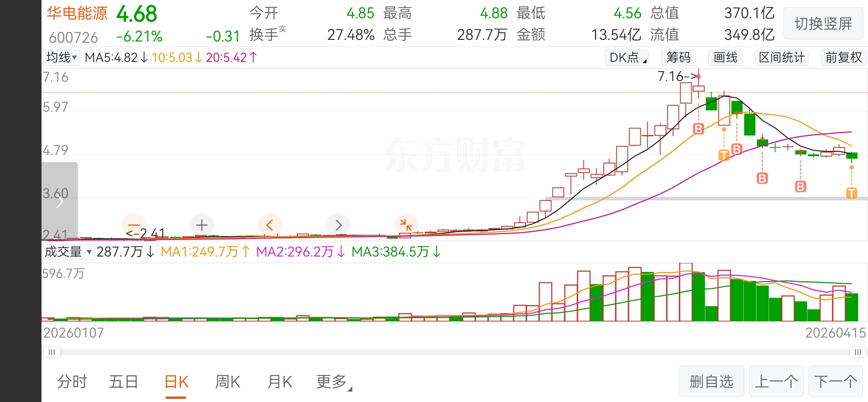Grab the right range slider handle

coord(857,352)
